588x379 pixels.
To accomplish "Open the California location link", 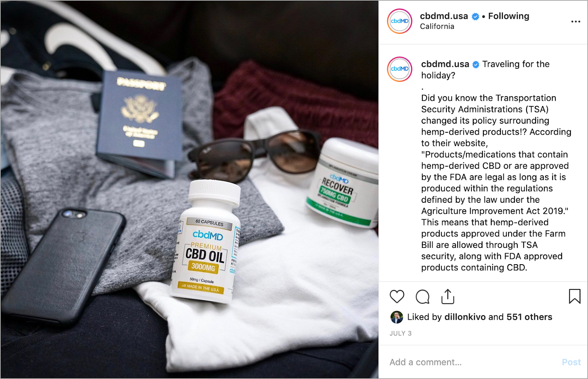I will [x=437, y=26].
